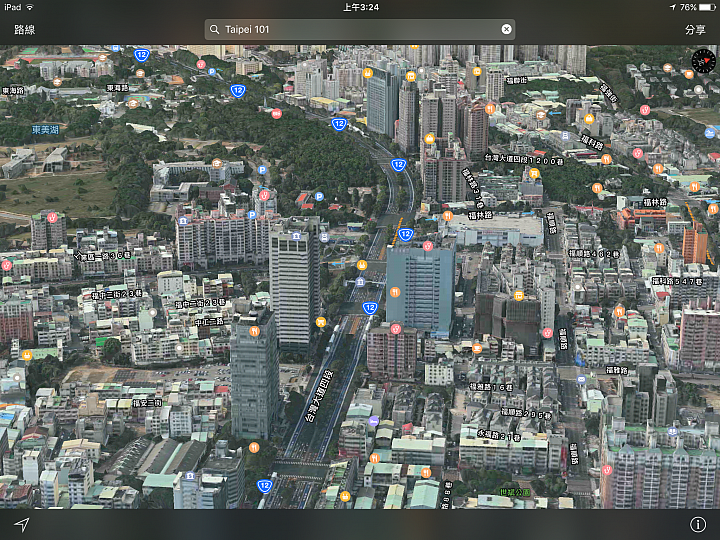
Task: Tap the current location arrow icon
Action: coord(22,524)
